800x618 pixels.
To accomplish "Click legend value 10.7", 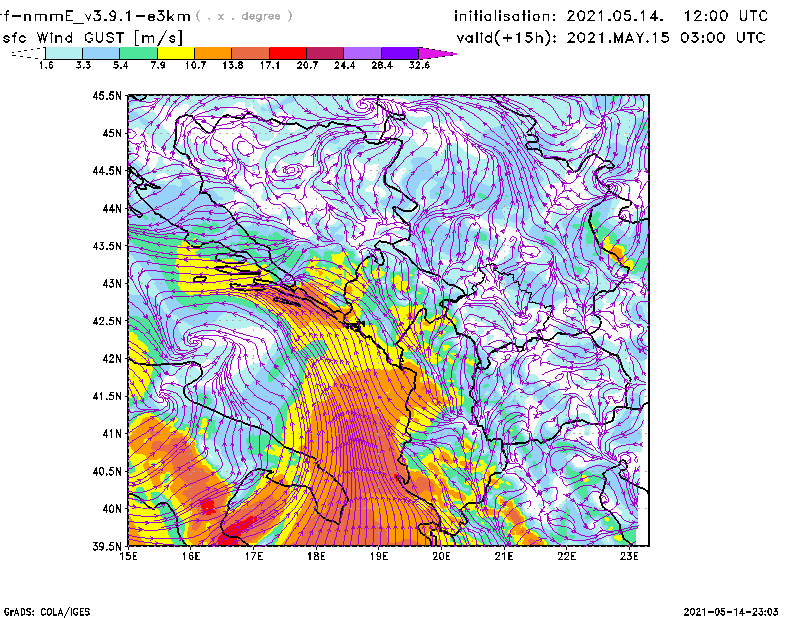I will tap(195, 65).
